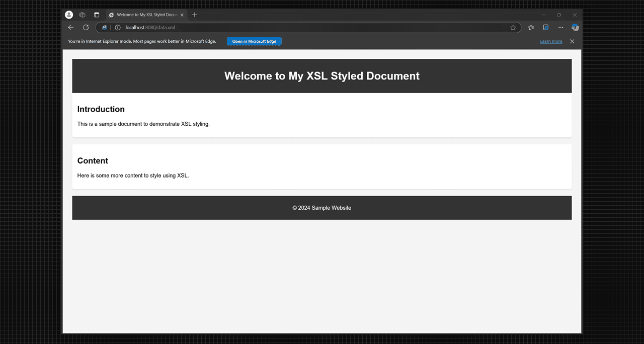Toggle the favorite star in the address bar
The width and height of the screenshot is (644, 344).
(x=513, y=27)
